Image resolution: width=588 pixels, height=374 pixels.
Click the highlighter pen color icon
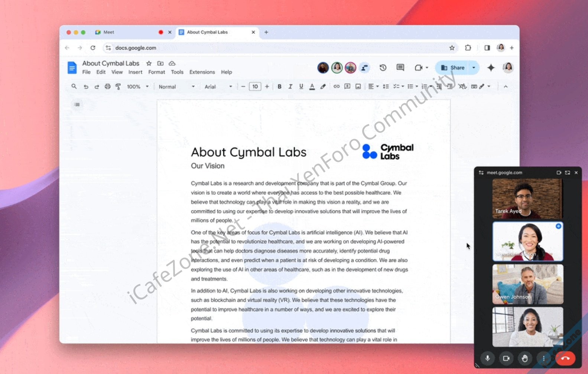pyautogui.click(x=323, y=86)
